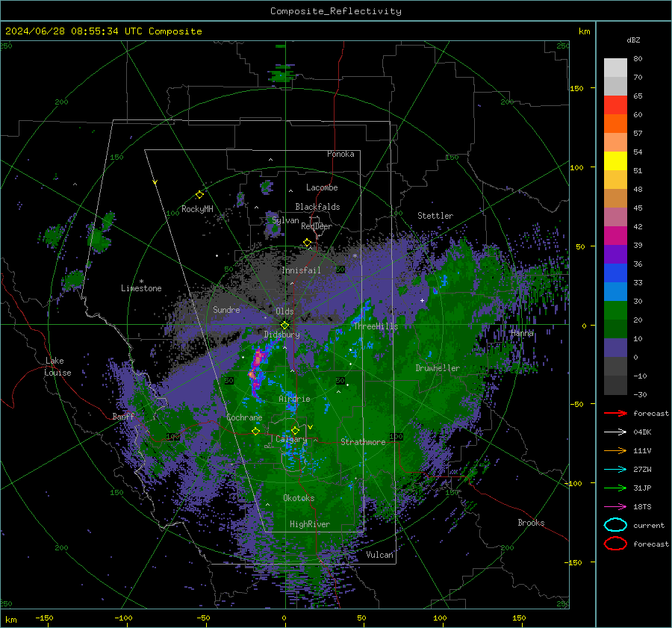Click the km label at top right
672x628 pixels.
[x=584, y=31]
